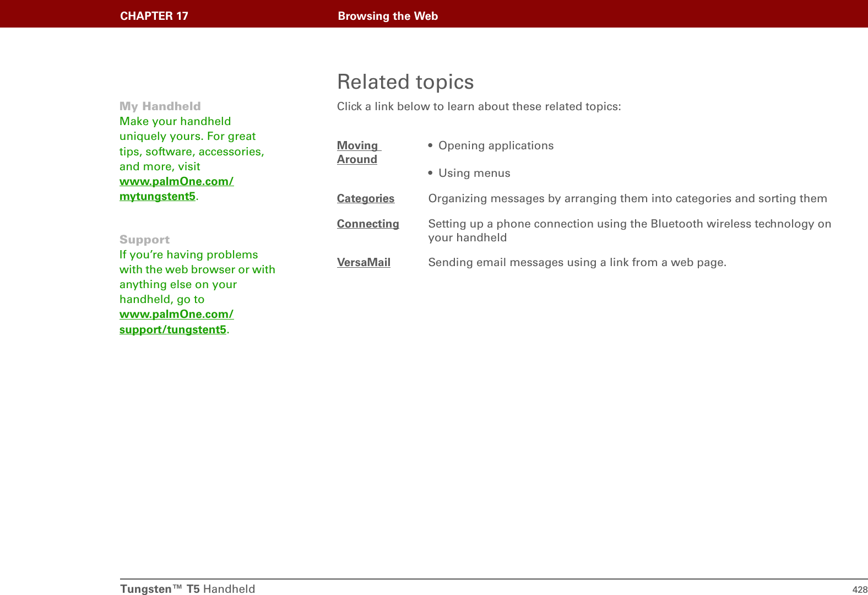Click the 'Browsing the Web' header title
The image size is (868, 595).
pos(388,16)
